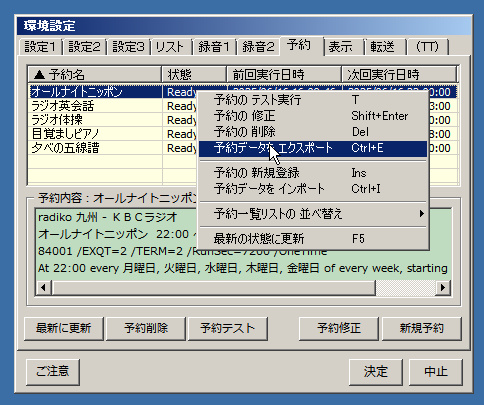Open the 表示 tab

343,47
